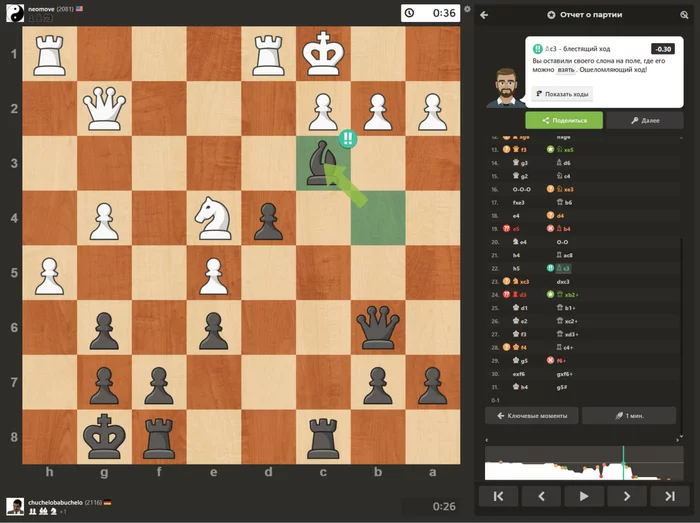Click the '1 мин.' button
This screenshot has width=700, height=523.
[629, 415]
